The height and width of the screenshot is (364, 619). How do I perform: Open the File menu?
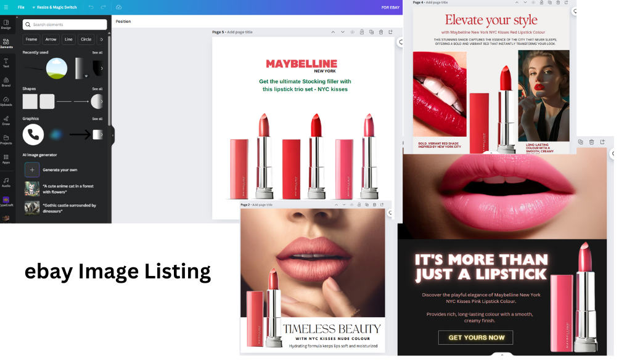point(21,7)
